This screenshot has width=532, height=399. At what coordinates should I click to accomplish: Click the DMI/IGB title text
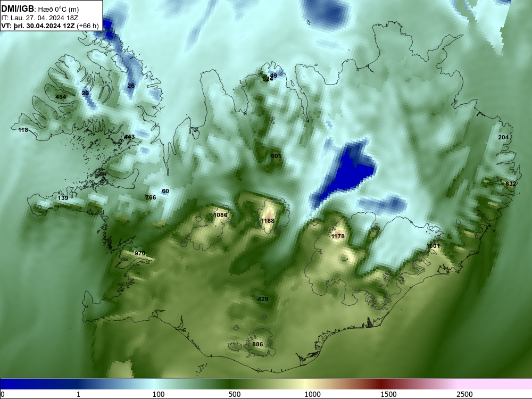pos(18,9)
